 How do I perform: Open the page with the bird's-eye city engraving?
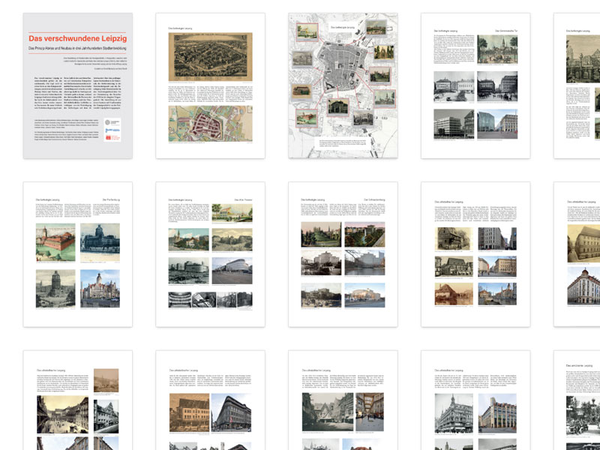pyautogui.click(x=210, y=86)
